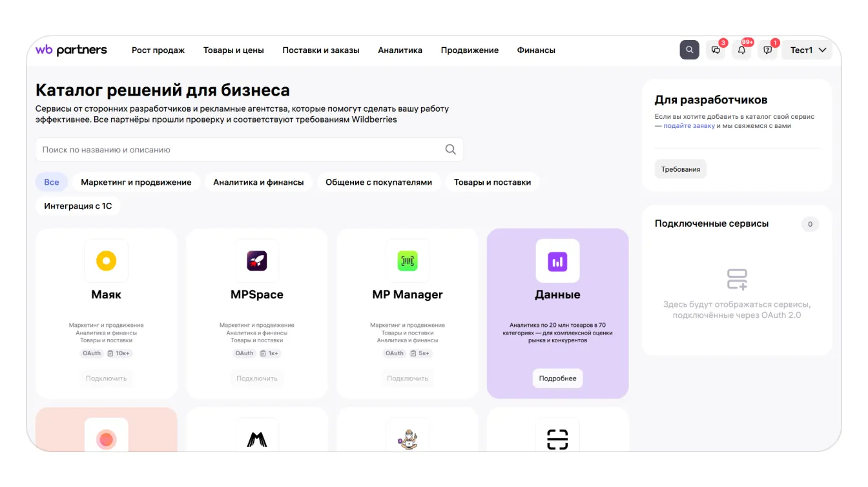Open the notifications bell icon

click(x=741, y=50)
